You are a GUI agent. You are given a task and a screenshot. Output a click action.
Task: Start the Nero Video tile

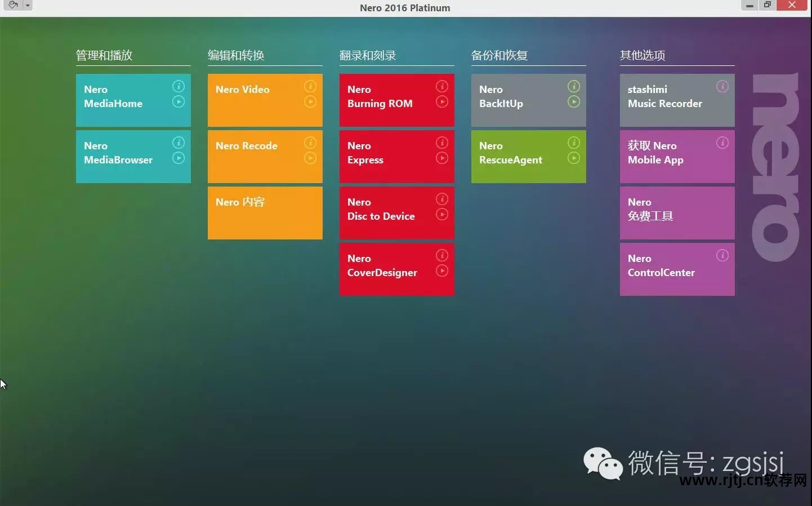[x=265, y=100]
